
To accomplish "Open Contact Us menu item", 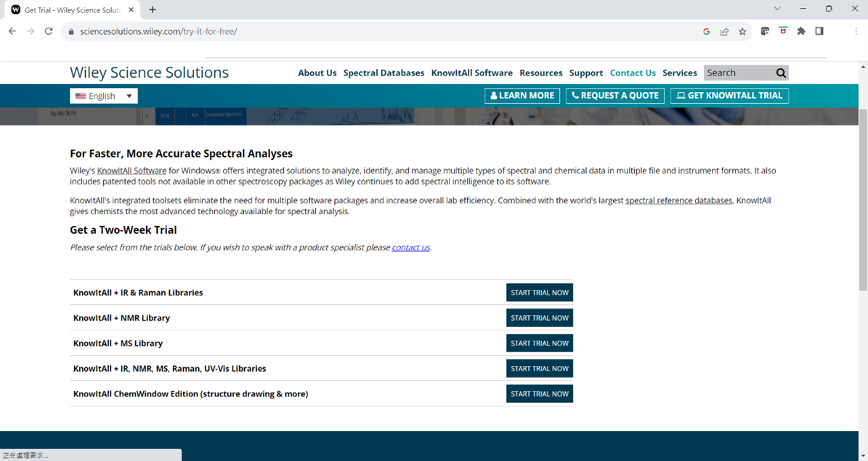I will coord(633,73).
